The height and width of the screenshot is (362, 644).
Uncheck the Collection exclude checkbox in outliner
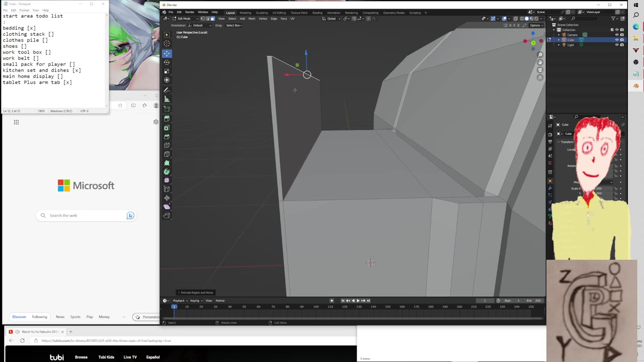coord(612,30)
